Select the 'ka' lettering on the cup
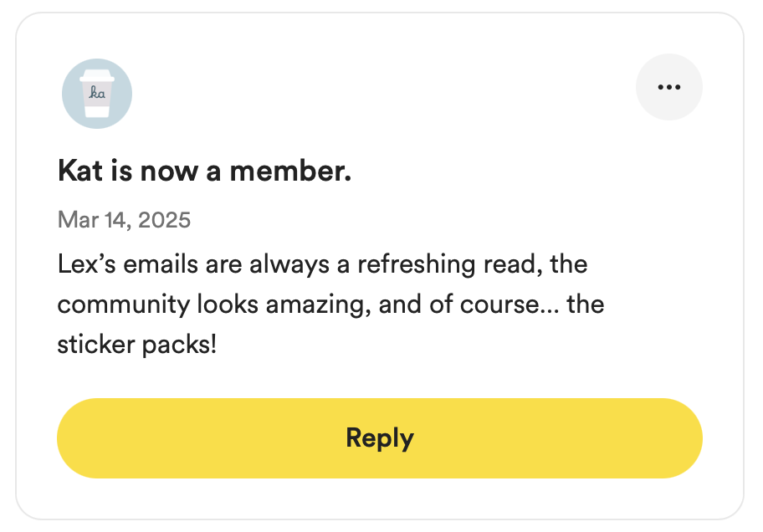Viewport: 763px width, 532px height. [97, 92]
